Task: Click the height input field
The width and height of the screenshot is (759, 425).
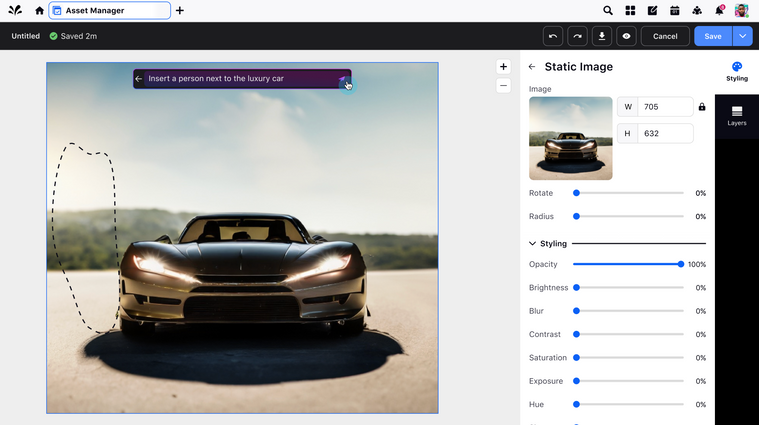Action: [x=665, y=134]
